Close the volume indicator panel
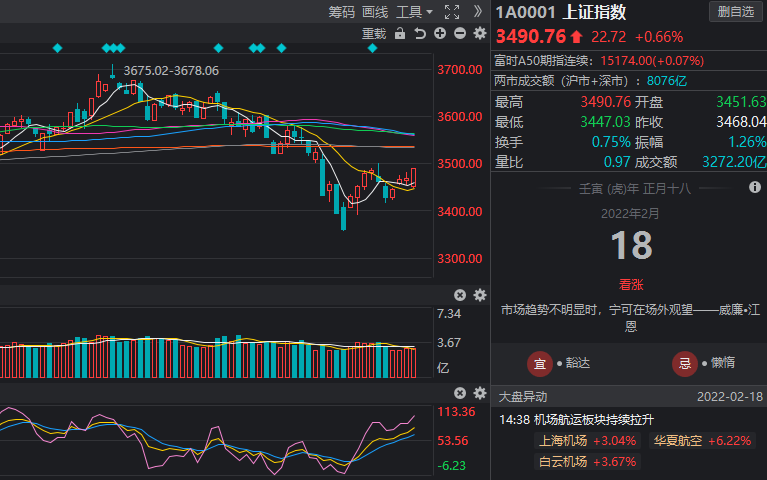Viewport: 767px width, 480px height. (x=460, y=295)
